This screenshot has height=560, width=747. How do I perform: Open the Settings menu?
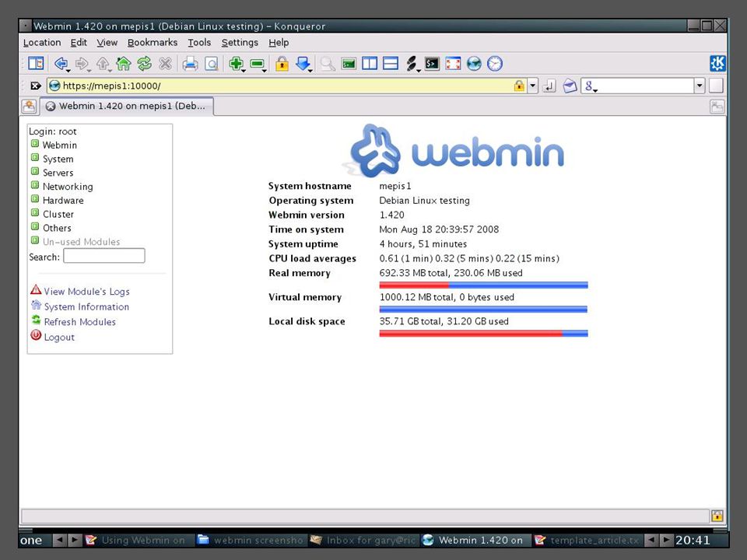(240, 42)
